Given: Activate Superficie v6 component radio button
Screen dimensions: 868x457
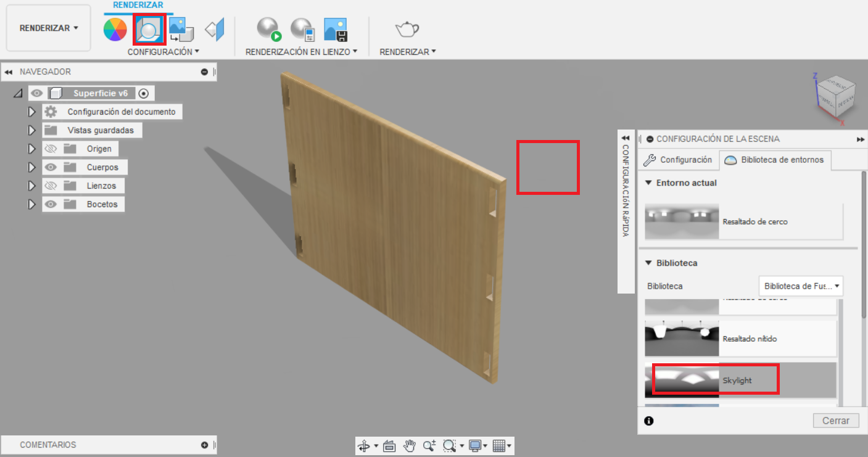Looking at the screenshot, I should click(144, 93).
